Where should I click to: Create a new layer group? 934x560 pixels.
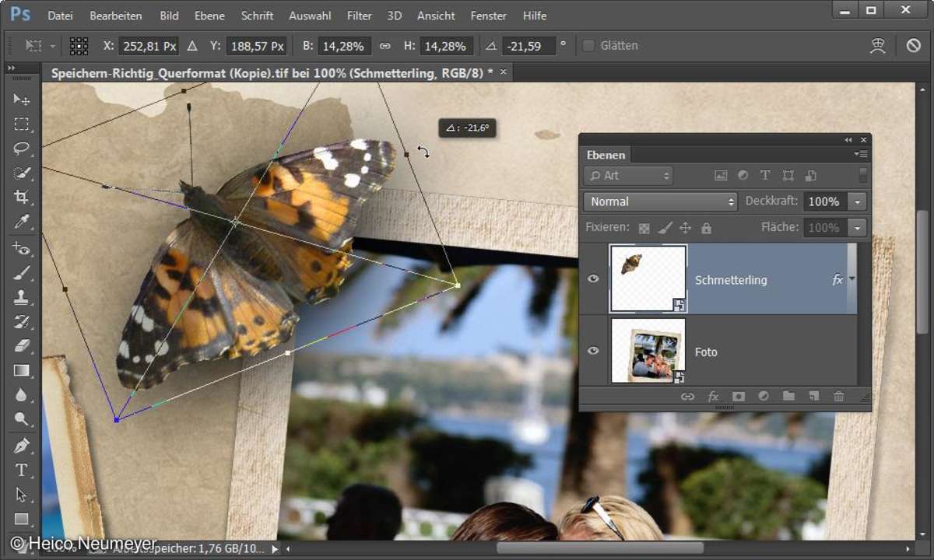tap(788, 397)
